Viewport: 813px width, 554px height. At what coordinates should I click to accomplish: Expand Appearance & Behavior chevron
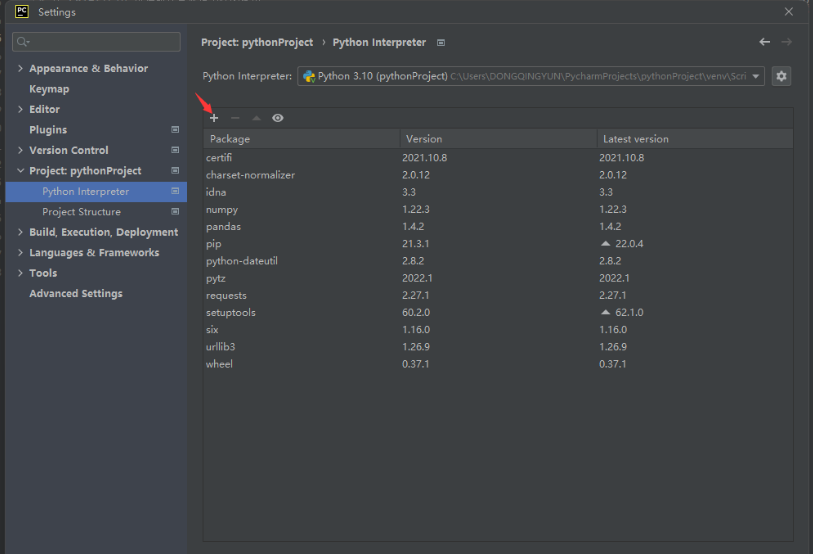tap(20, 68)
